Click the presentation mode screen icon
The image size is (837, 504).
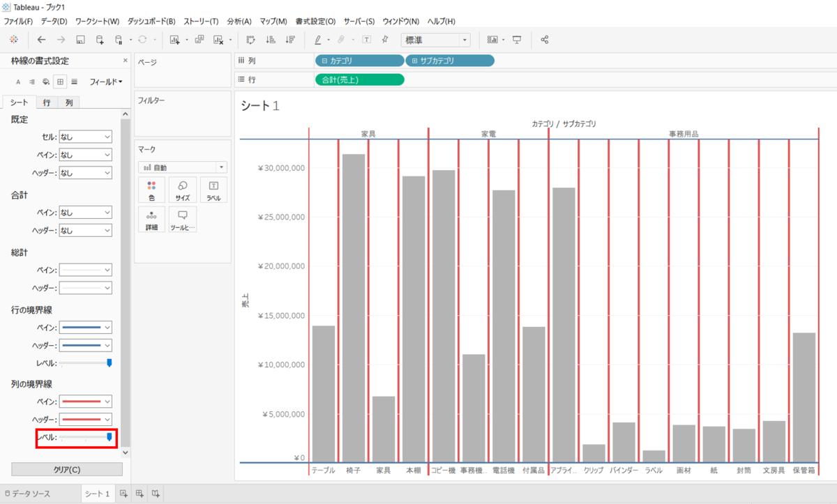point(517,40)
